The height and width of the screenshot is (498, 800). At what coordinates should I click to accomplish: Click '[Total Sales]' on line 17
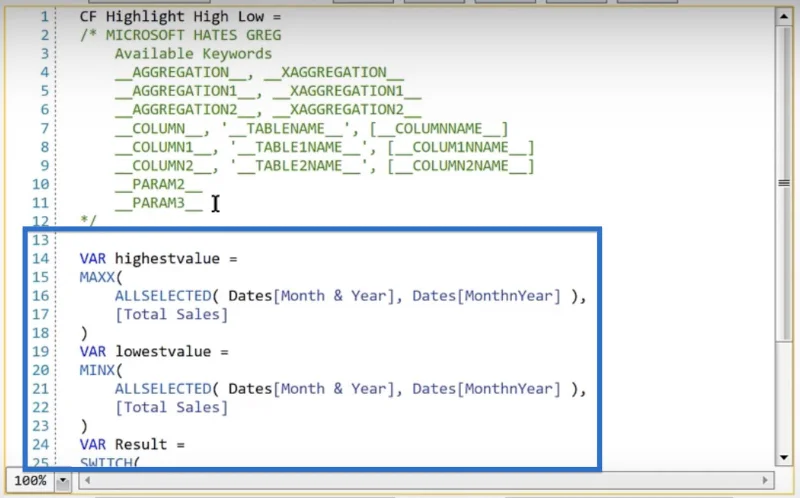click(171, 314)
